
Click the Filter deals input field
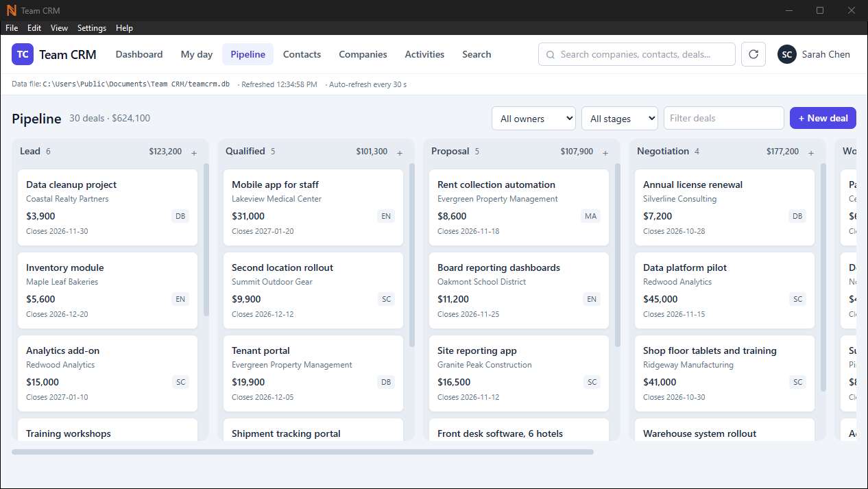coord(723,118)
